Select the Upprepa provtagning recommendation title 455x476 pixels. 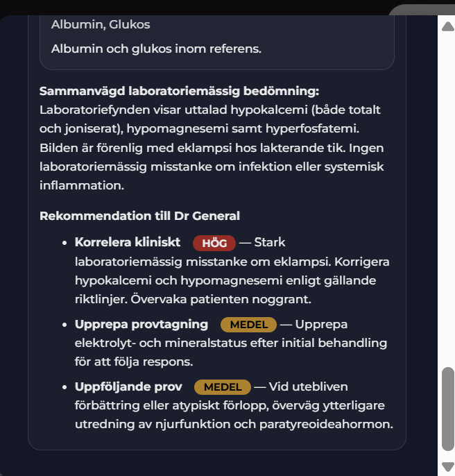141,325
